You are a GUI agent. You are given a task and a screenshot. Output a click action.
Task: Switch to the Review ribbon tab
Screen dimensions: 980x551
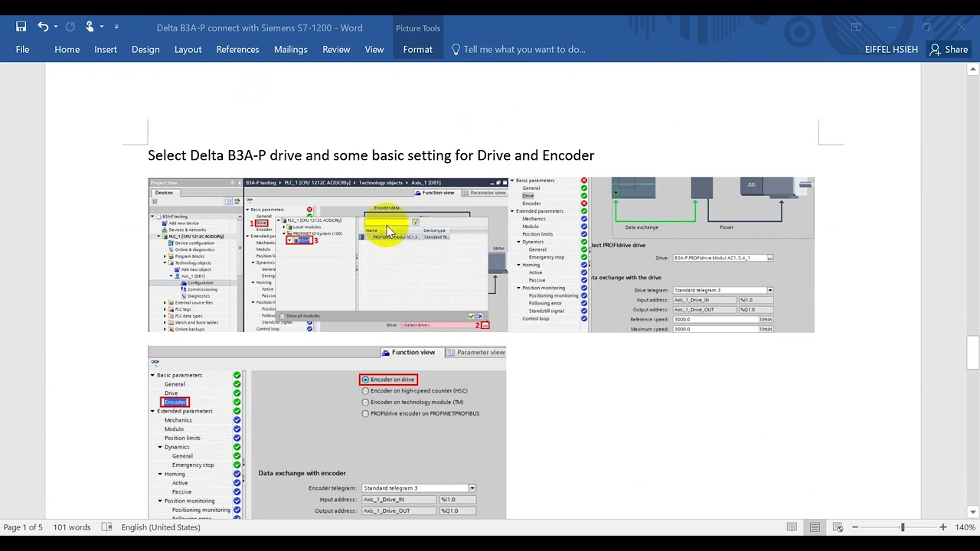(x=336, y=49)
